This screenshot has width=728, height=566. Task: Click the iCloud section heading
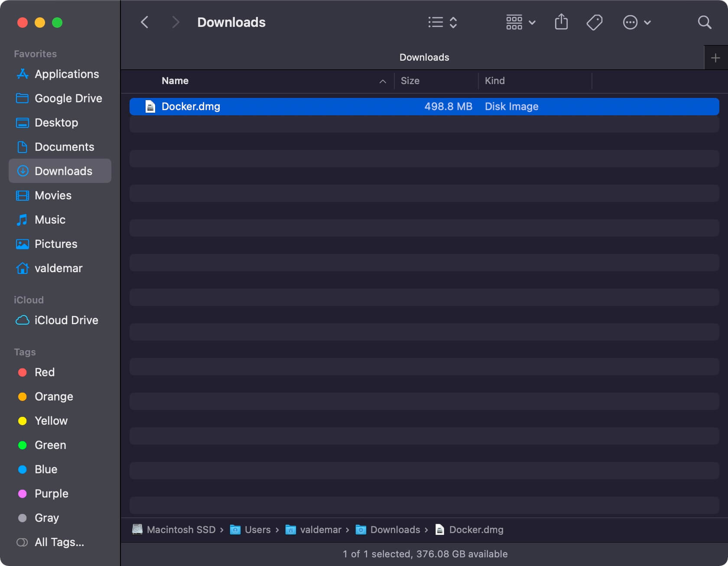[x=29, y=300]
